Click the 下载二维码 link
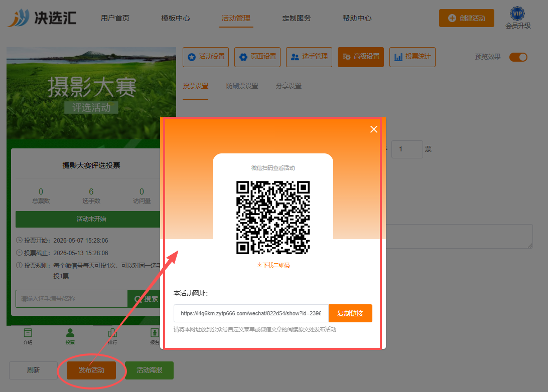This screenshot has height=392, width=548. coord(273,265)
